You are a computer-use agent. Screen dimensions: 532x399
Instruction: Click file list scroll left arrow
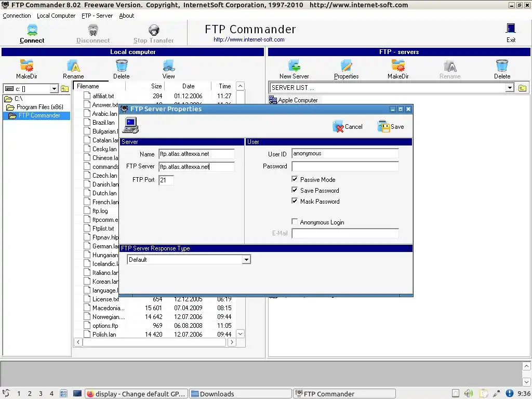coord(78,342)
